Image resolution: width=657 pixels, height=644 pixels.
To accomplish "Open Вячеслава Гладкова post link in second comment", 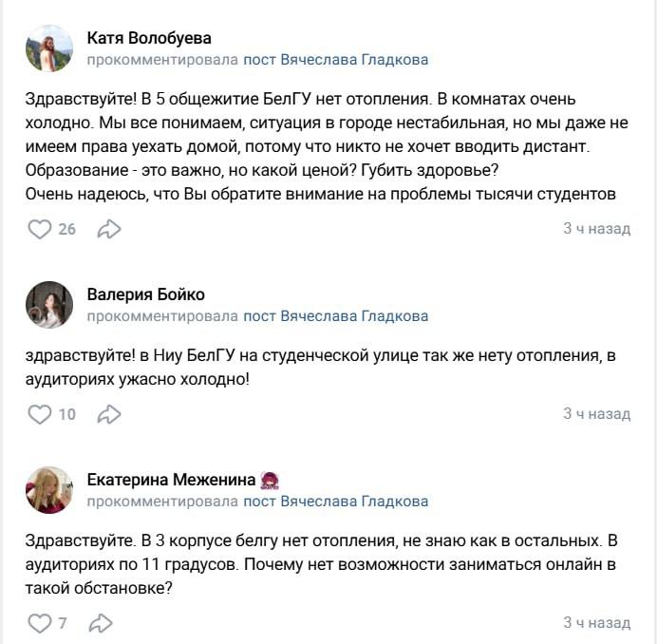I will click(x=335, y=315).
